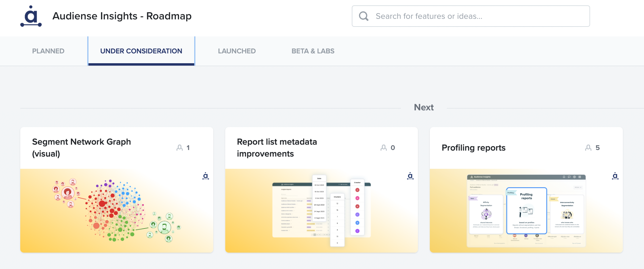Switch to the PLANNED tab
Viewport: 644px width, 269px height.
click(x=48, y=51)
